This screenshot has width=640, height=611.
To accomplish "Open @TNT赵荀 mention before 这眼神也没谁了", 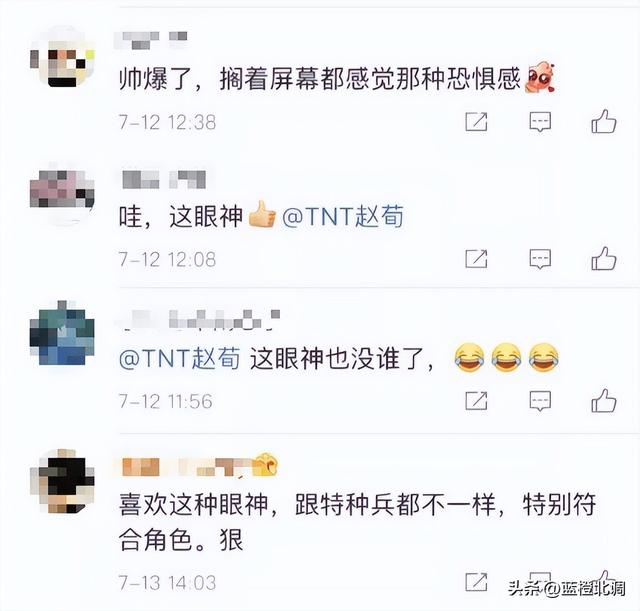I will click(180, 358).
